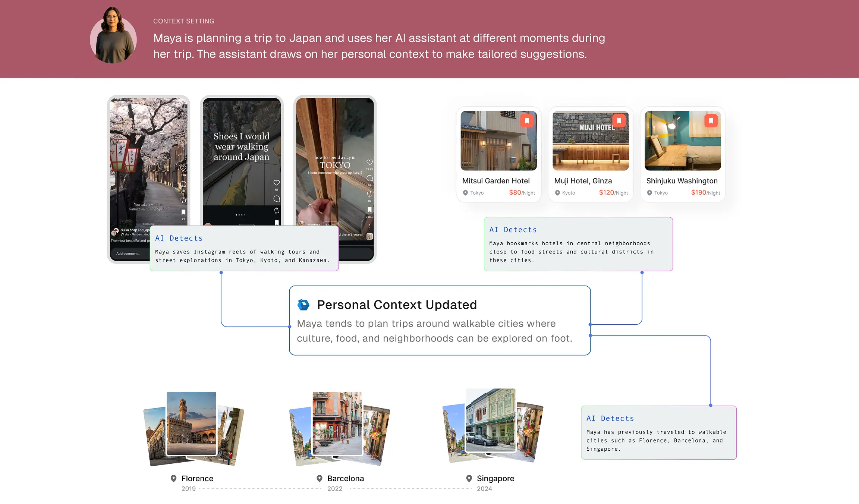Screen dimensions: 859x504
Task: Click the Florence location pin icon
Action: click(173, 478)
